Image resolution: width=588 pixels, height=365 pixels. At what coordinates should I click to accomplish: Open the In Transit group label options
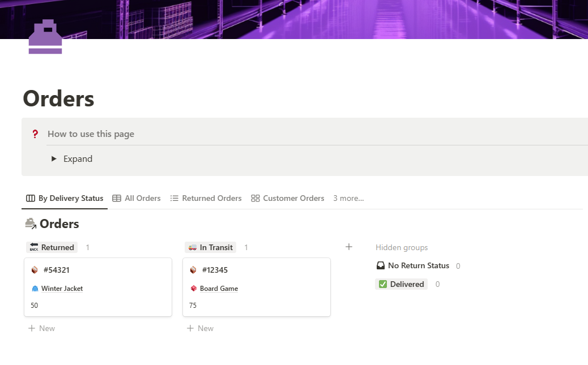pyautogui.click(x=210, y=247)
